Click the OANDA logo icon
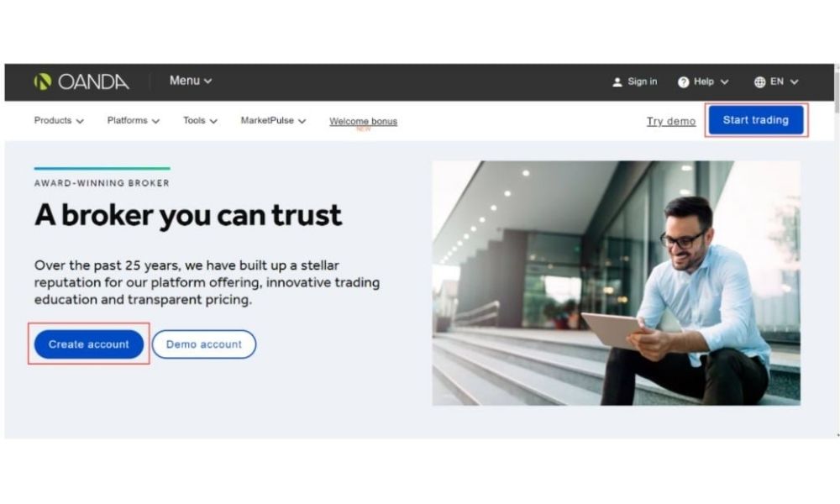Viewport: 840px width, 504px height. point(43,81)
